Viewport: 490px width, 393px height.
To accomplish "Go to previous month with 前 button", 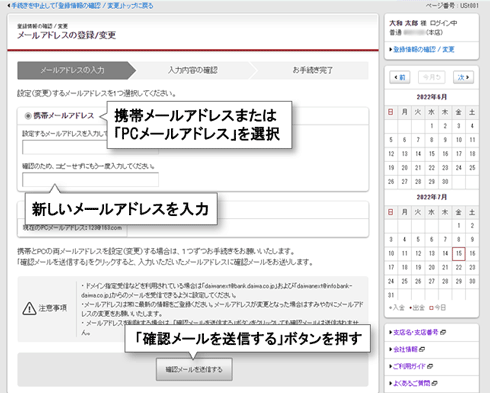I will pos(400,77).
